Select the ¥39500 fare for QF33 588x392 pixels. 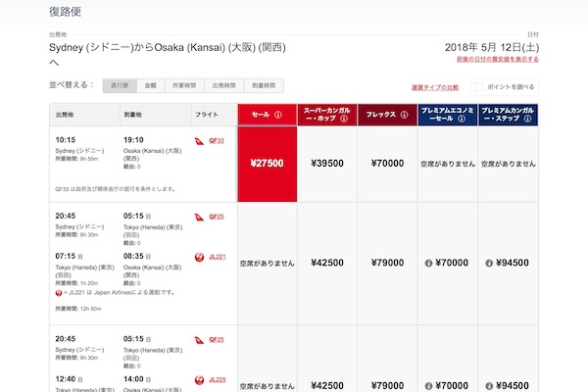[327, 164]
